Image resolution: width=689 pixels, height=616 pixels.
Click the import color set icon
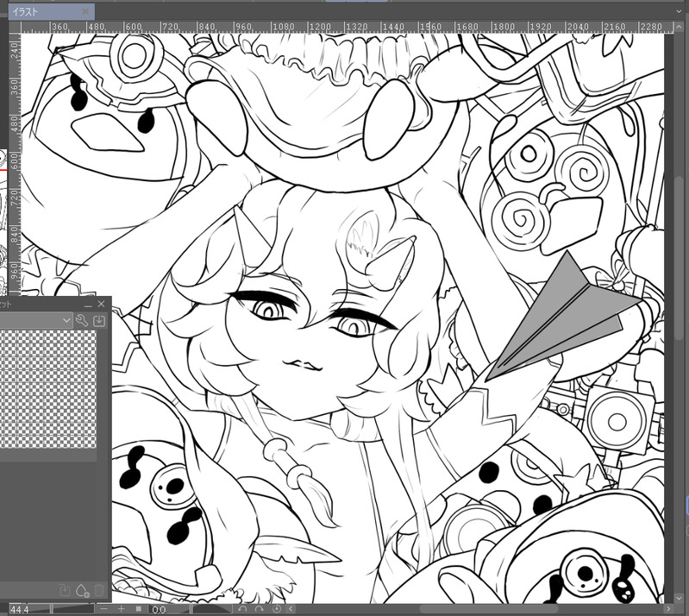[99, 320]
